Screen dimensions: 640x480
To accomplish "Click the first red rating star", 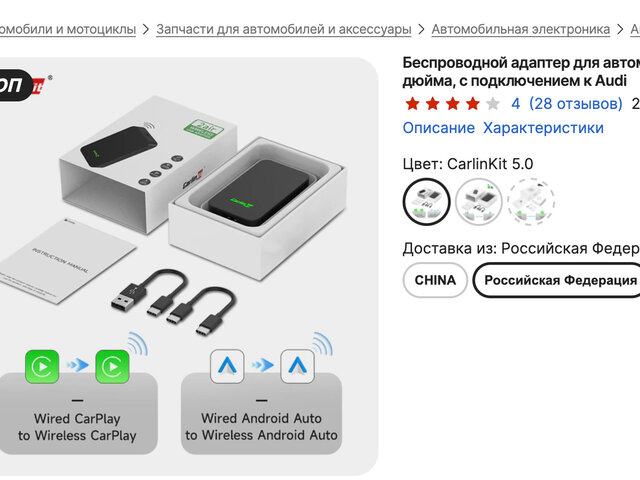I will click(x=412, y=104).
